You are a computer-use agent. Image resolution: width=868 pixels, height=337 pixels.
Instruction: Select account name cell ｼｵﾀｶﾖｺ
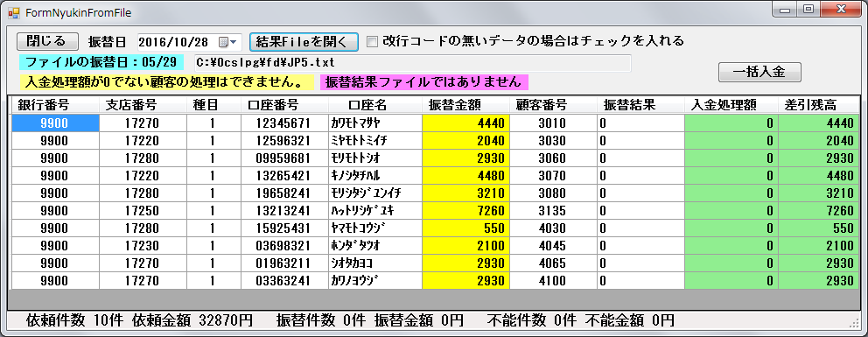point(375,263)
